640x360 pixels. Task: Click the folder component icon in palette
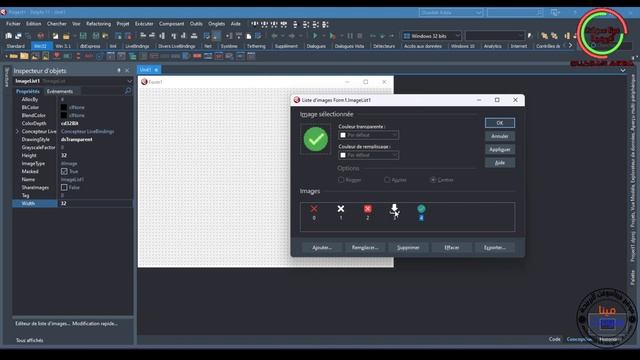tap(24, 56)
